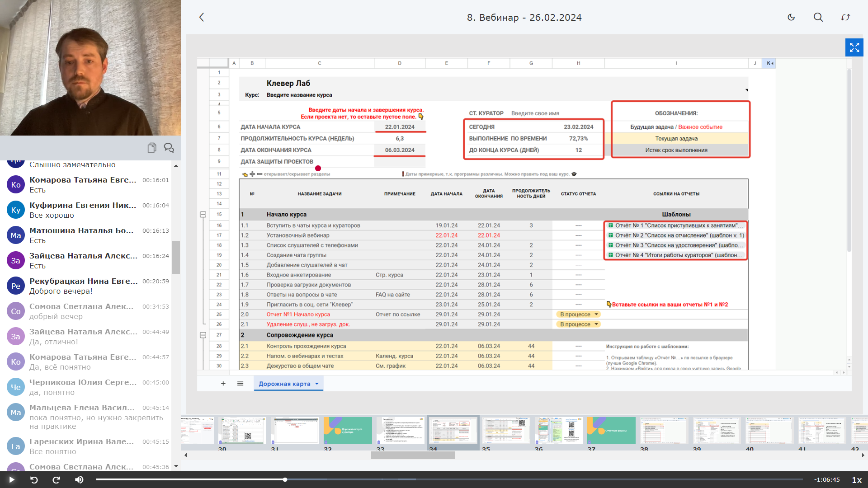Image resolution: width=868 pixels, height=488 pixels.
Task: Mute the volume speaker icon
Action: [x=79, y=480]
